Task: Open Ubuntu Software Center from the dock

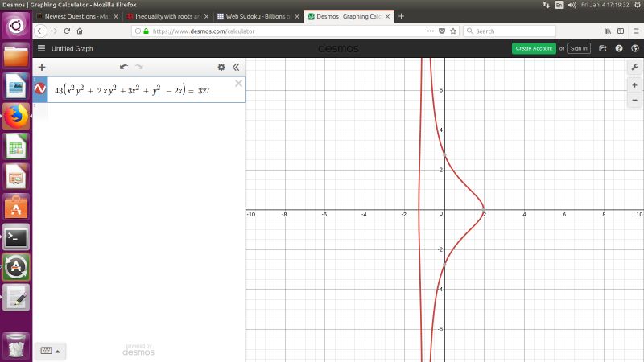Action: [x=16, y=207]
